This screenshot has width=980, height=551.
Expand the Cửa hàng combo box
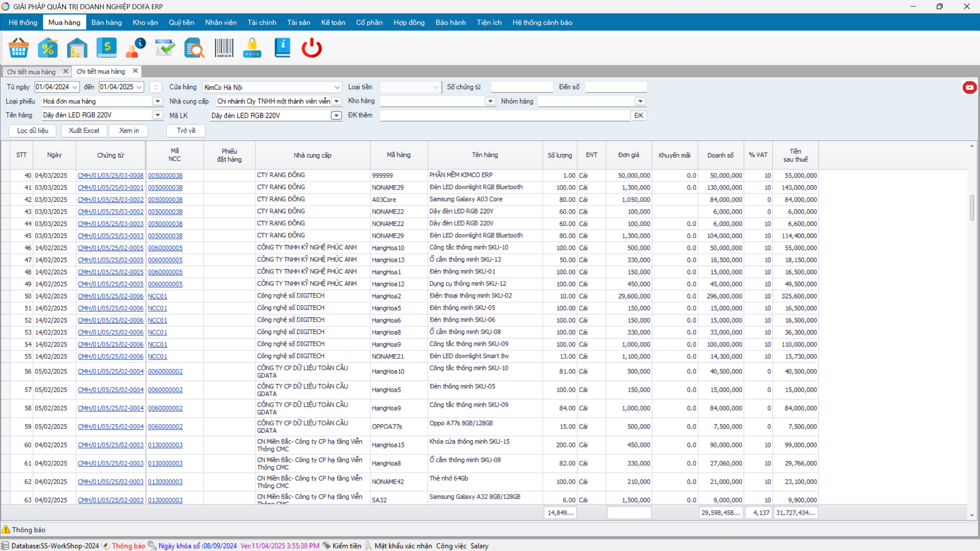click(x=337, y=87)
